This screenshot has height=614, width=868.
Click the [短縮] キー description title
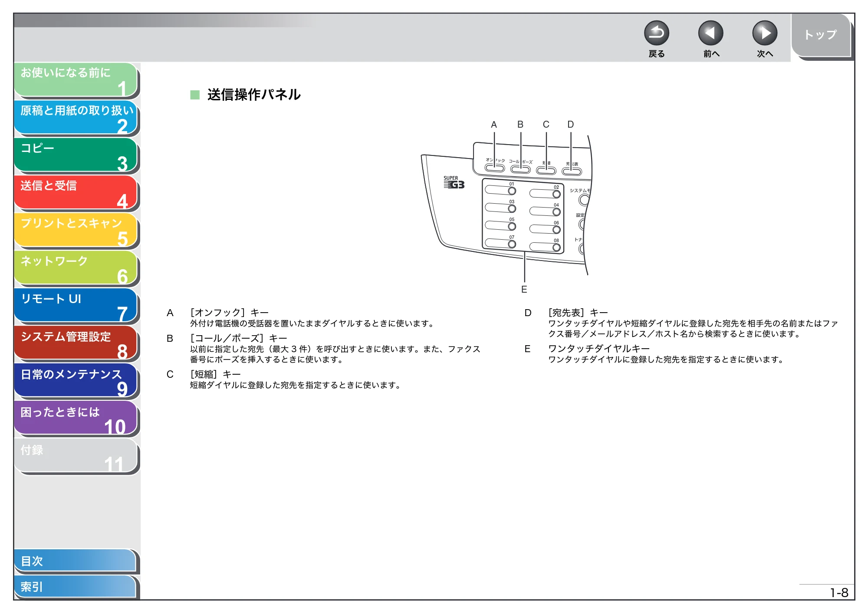pos(215,374)
